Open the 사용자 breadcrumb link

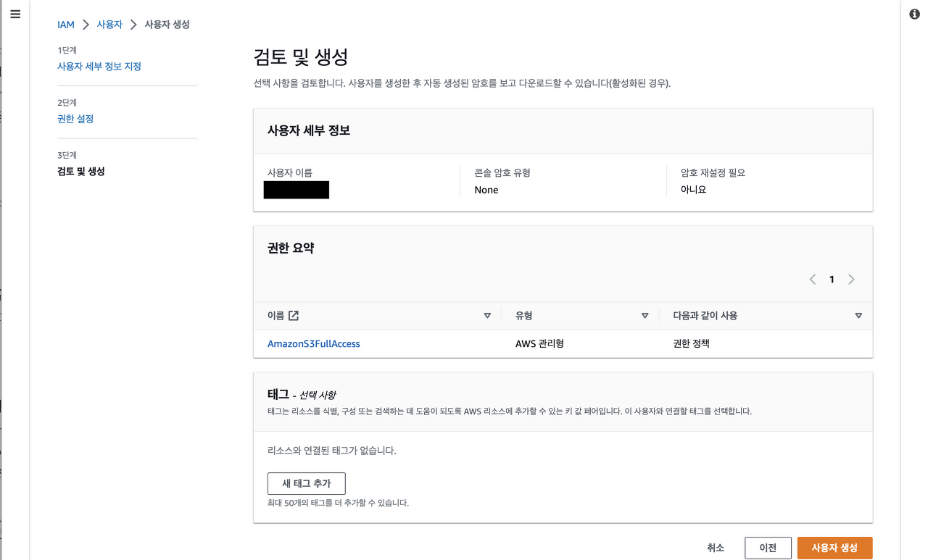109,25
